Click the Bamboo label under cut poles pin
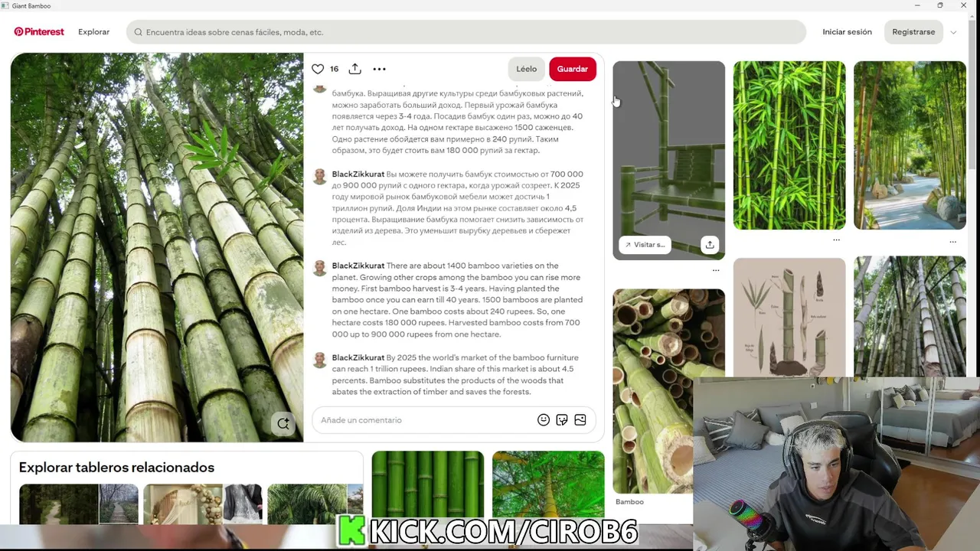This screenshot has height=551, width=980. tap(629, 502)
